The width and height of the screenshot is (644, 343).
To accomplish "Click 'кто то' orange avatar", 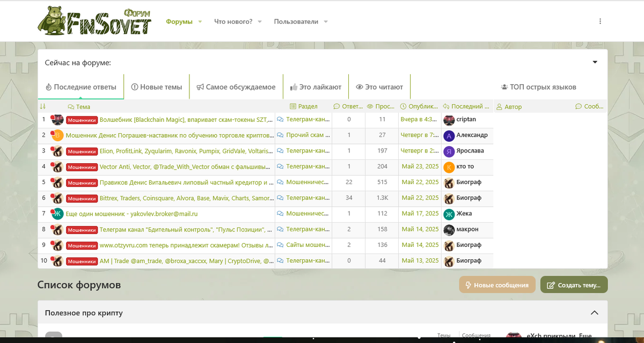I will [449, 167].
